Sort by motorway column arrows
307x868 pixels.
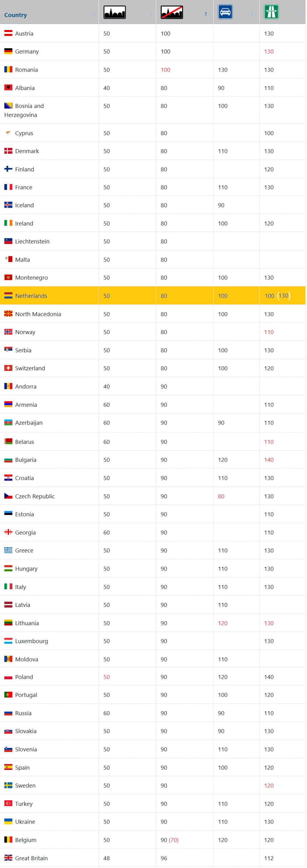coord(300,14)
